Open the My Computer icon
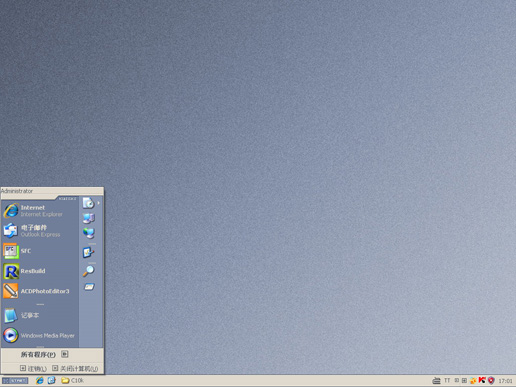 coord(89,218)
